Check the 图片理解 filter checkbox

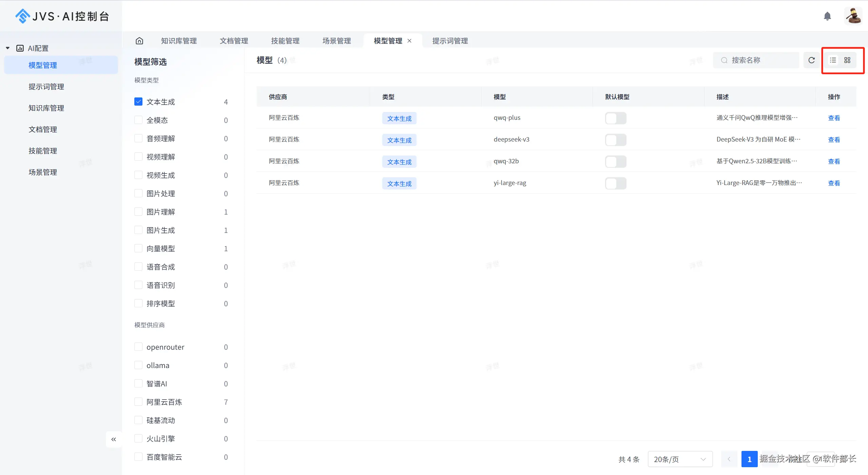[x=138, y=212]
